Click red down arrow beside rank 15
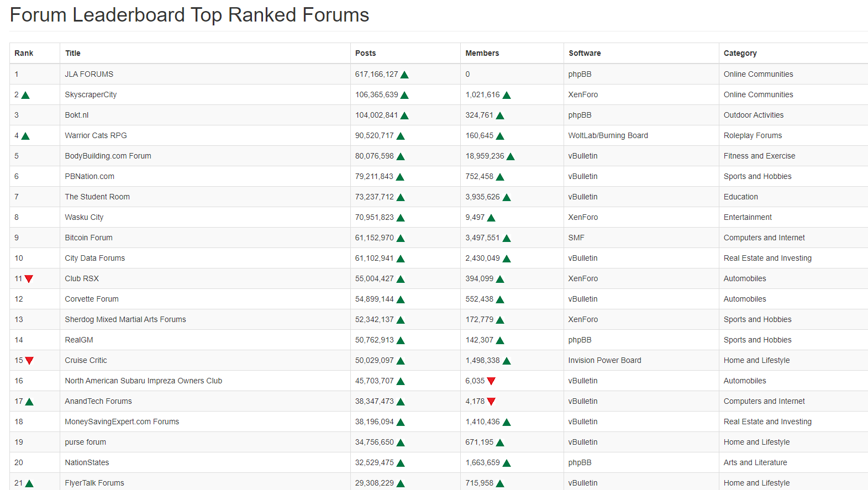Screen dimensions: 868x490 29,361
